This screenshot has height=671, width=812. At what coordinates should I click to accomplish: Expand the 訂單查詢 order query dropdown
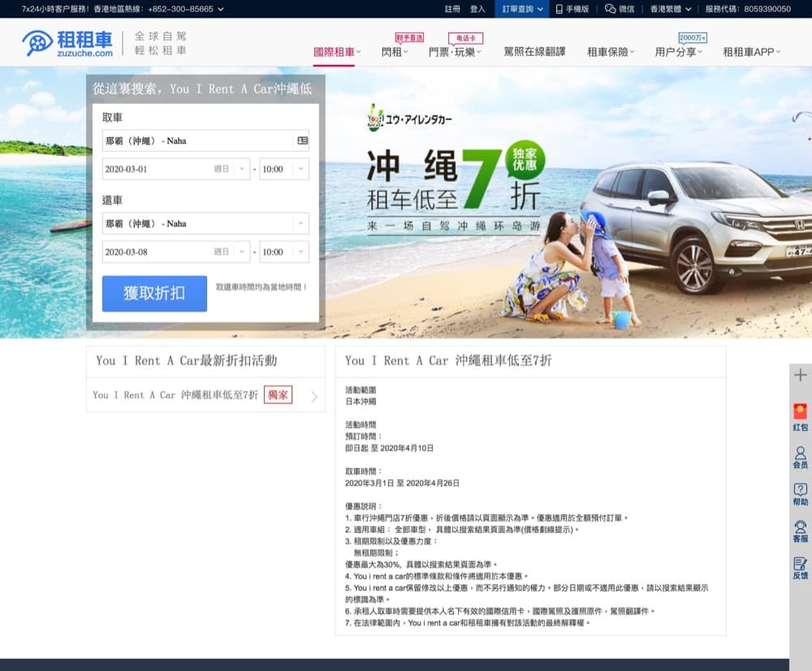pyautogui.click(x=522, y=9)
